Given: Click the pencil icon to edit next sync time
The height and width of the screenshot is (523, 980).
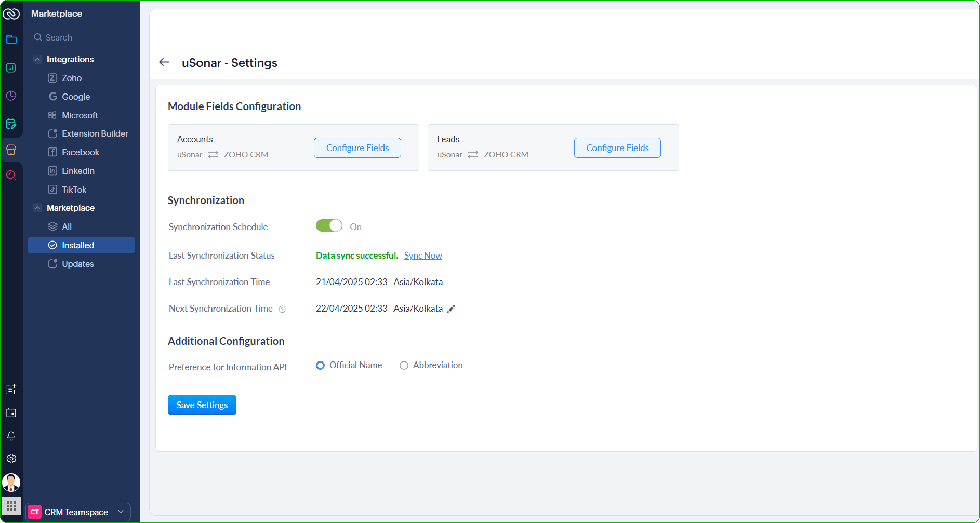Looking at the screenshot, I should [x=451, y=309].
